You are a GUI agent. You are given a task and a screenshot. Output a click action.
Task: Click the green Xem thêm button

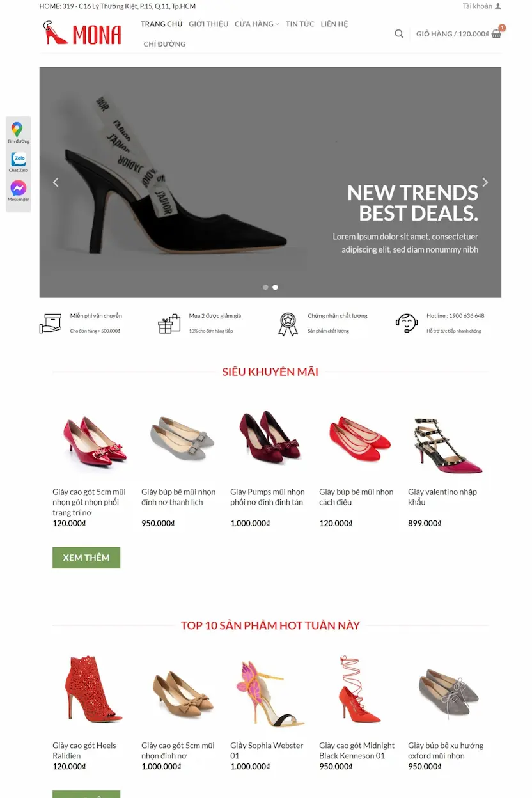(x=86, y=558)
